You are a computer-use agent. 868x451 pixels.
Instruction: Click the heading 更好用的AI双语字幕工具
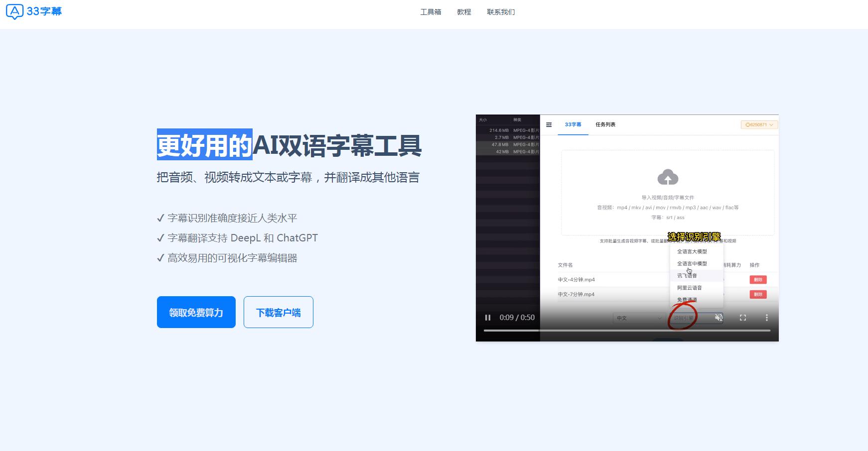pos(289,145)
